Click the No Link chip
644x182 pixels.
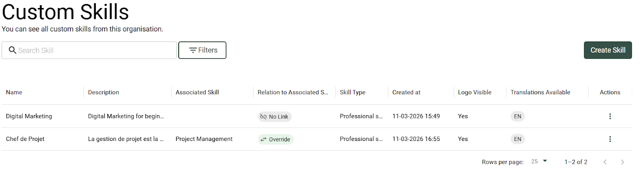click(x=275, y=117)
